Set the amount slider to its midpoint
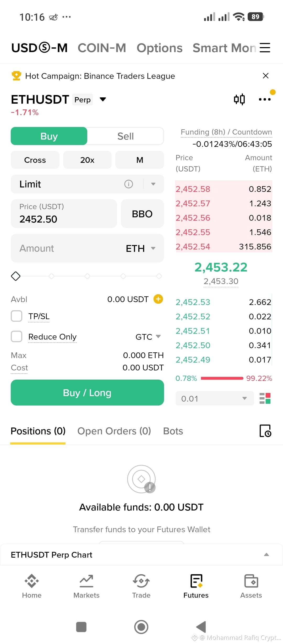 pos(87,276)
